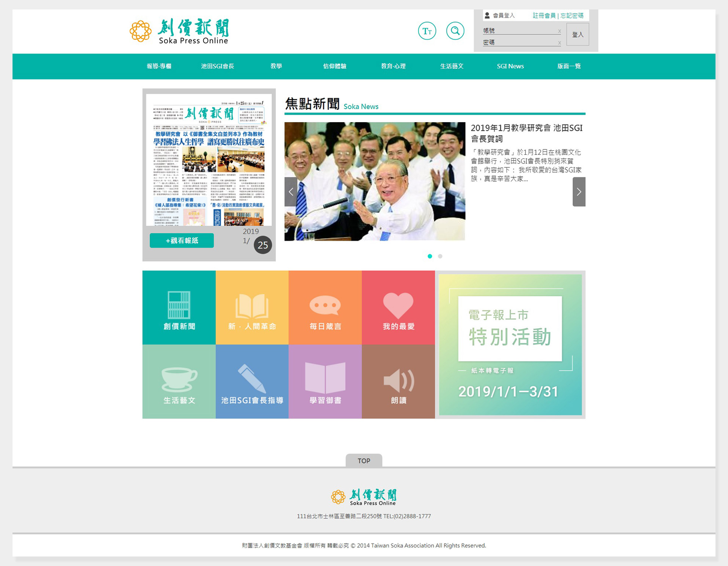Click the TOP scroll-to-top button
The image size is (728, 566).
tap(364, 461)
